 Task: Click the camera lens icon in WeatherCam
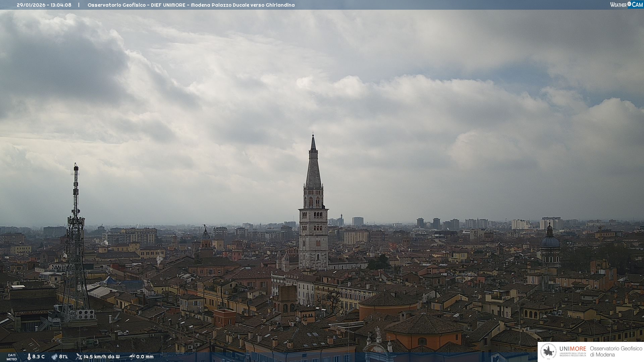629,4
